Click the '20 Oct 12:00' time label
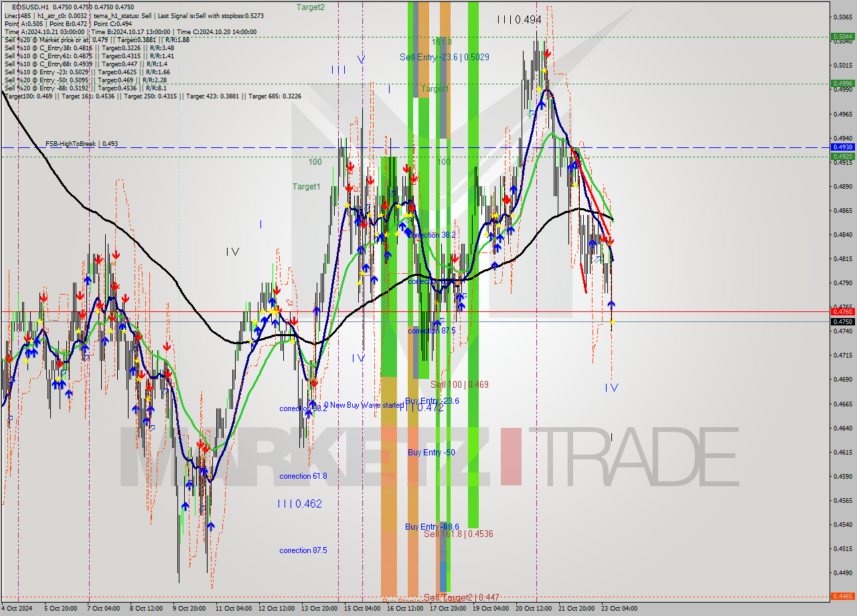Image resolution: width=857 pixels, height=616 pixels. point(534,609)
